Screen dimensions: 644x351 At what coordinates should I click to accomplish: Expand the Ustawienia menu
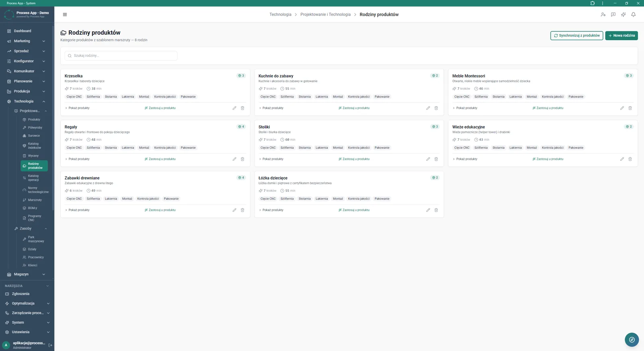[x=26, y=332]
